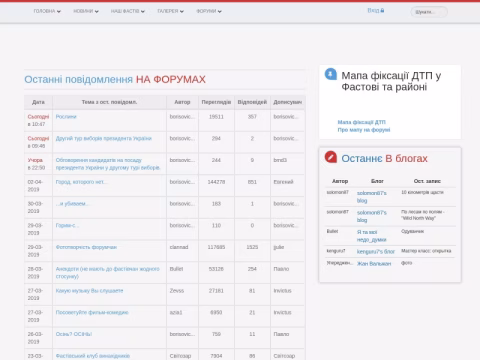Click the Тема з ост. повідомл. column header
The image size is (480, 360).
tap(109, 102)
